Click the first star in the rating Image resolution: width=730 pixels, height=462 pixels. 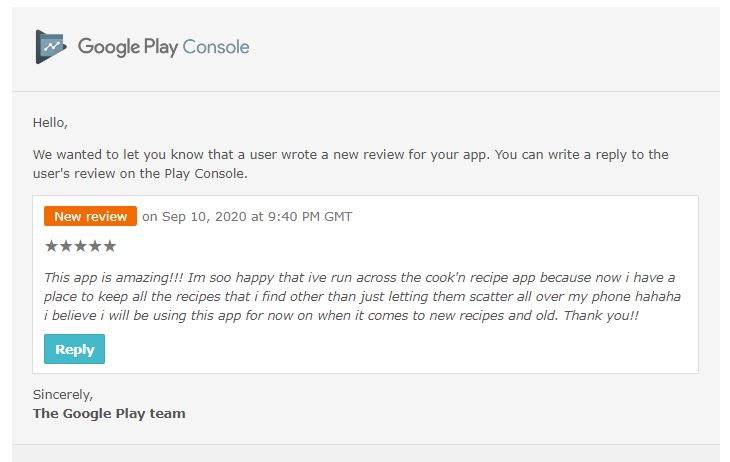(x=51, y=246)
